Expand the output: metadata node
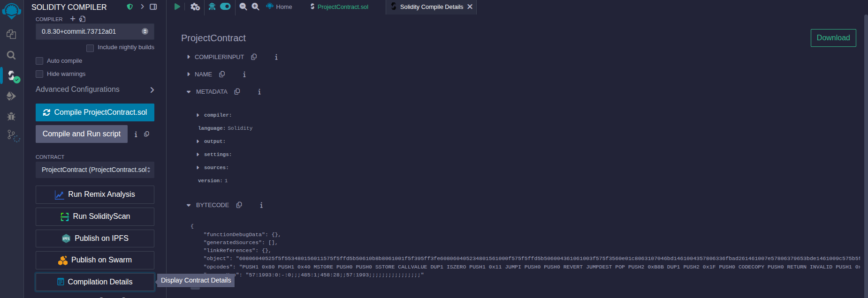 pos(198,141)
